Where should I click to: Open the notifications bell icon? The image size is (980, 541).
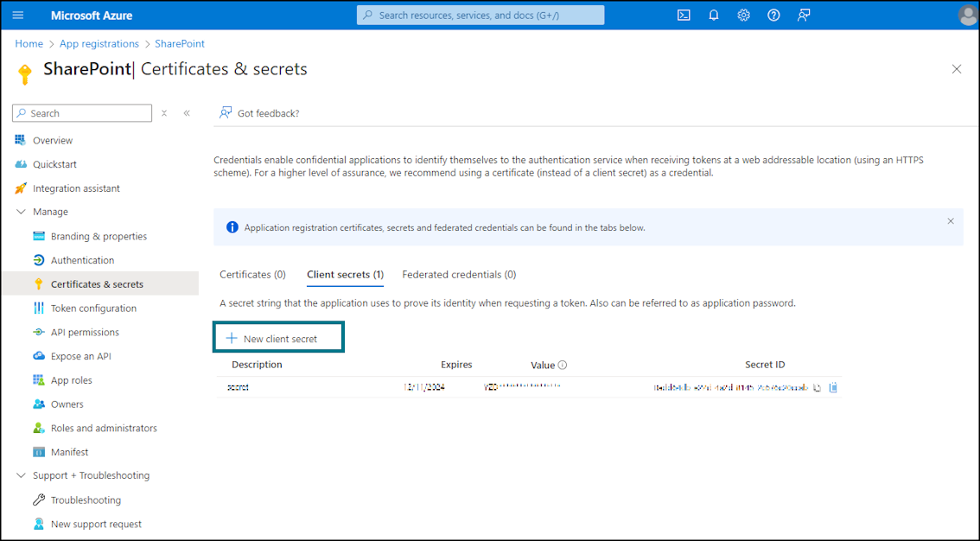714,15
